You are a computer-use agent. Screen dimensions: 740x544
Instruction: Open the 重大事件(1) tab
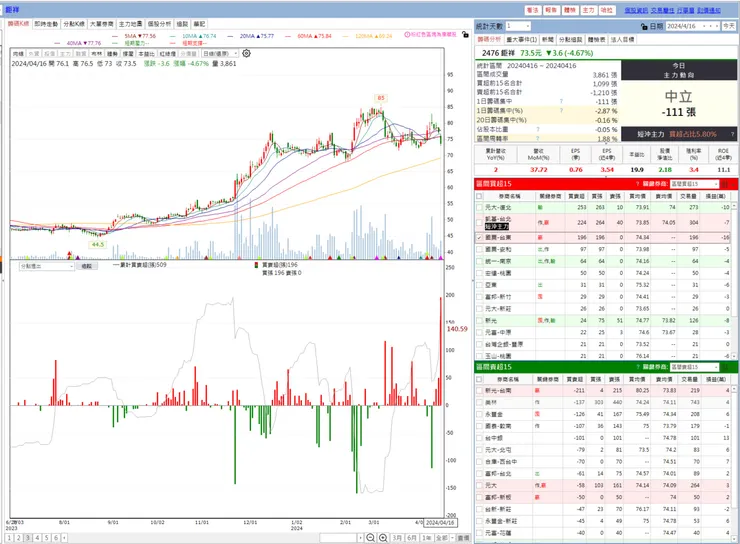coord(521,40)
